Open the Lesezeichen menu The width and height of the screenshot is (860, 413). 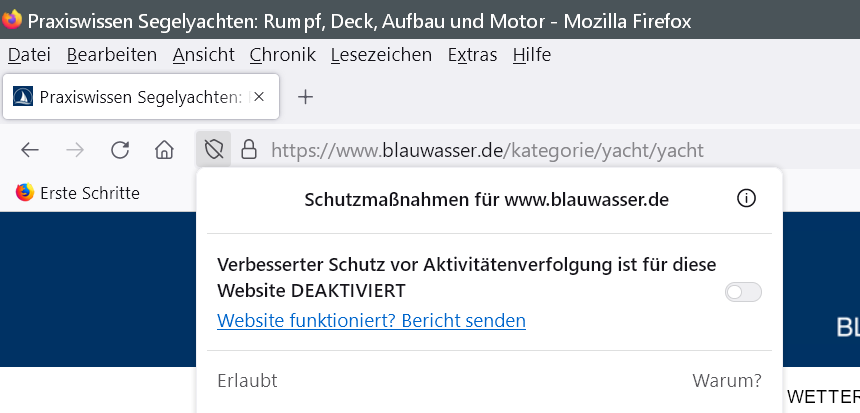(x=381, y=55)
